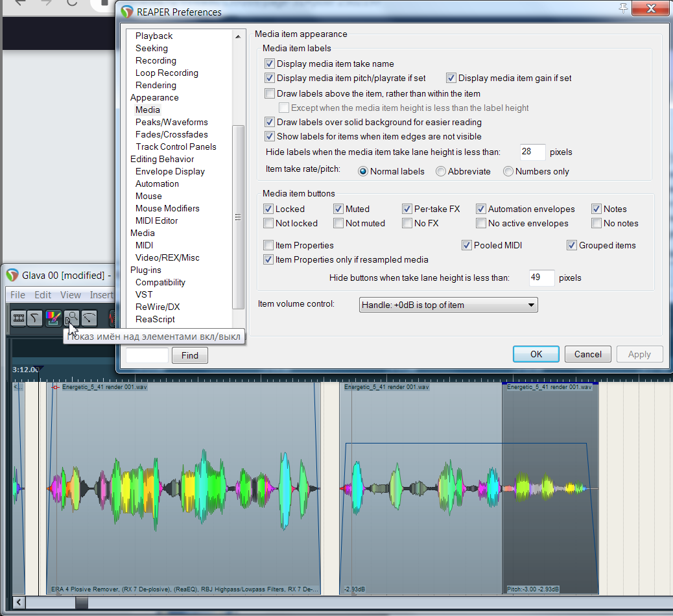Click the arc envelope toolbar icon
Screen dimensions: 673x616
(89, 318)
